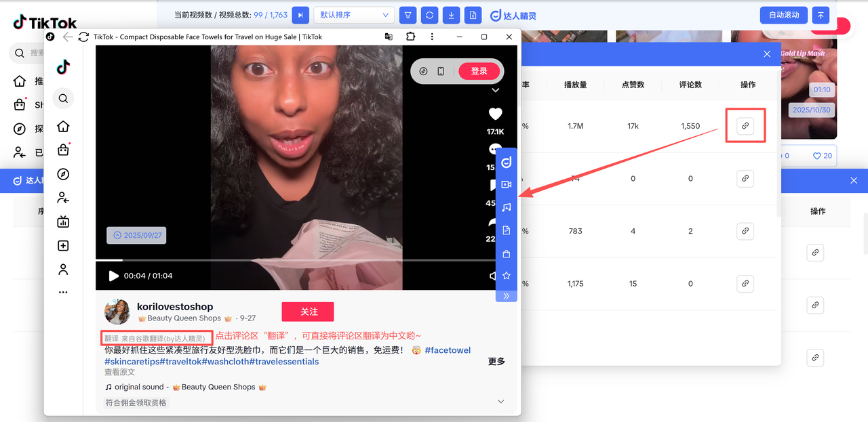Collapse the blue side toolbar with double arrow

pos(506,296)
